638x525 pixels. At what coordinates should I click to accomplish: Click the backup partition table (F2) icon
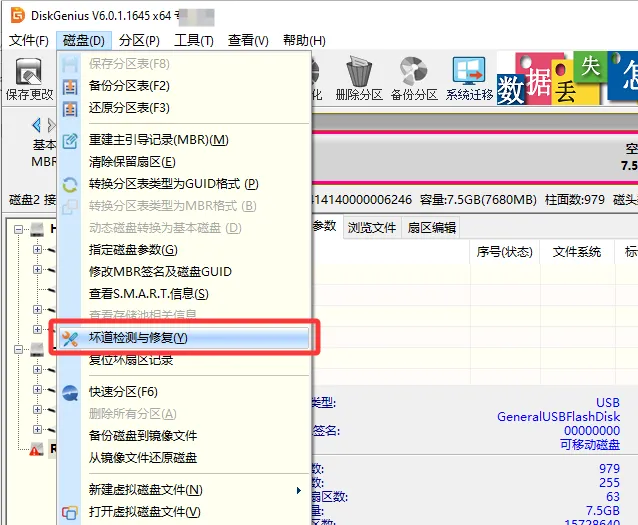click(x=70, y=86)
